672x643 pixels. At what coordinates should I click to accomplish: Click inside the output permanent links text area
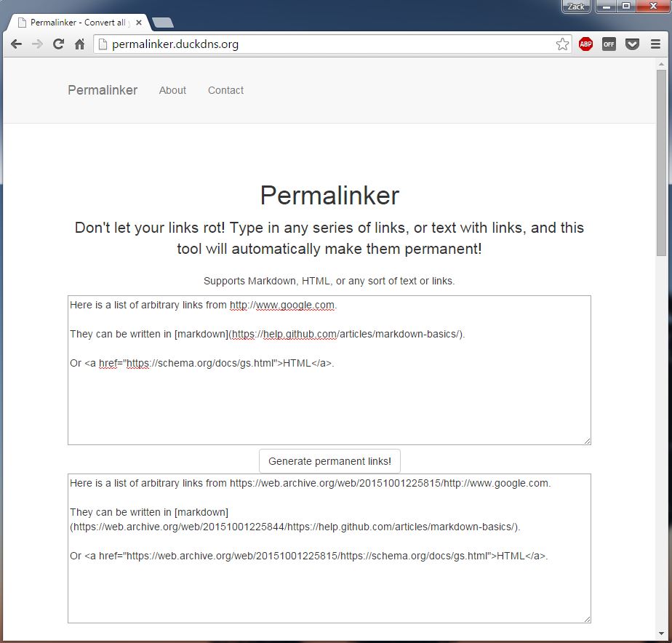coord(329,548)
